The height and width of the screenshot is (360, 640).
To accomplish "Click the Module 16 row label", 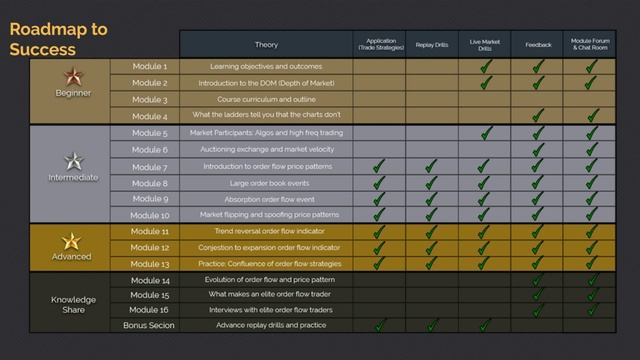I will pos(149,310).
